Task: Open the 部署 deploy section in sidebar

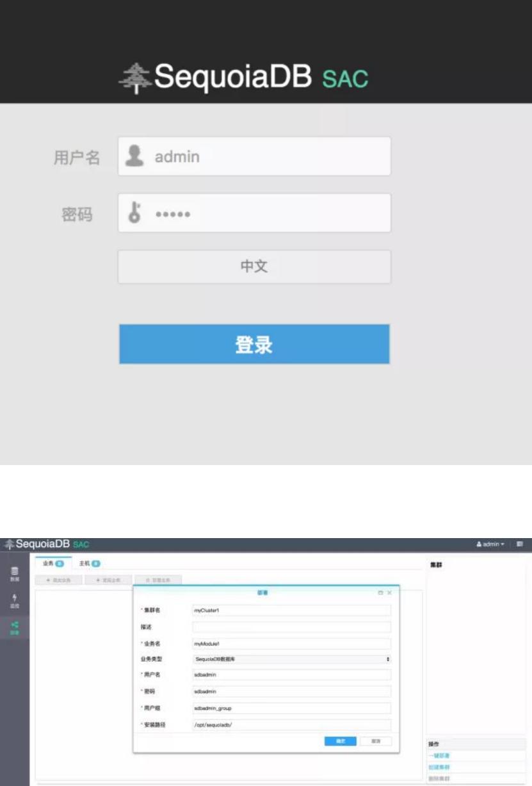Action: click(15, 627)
